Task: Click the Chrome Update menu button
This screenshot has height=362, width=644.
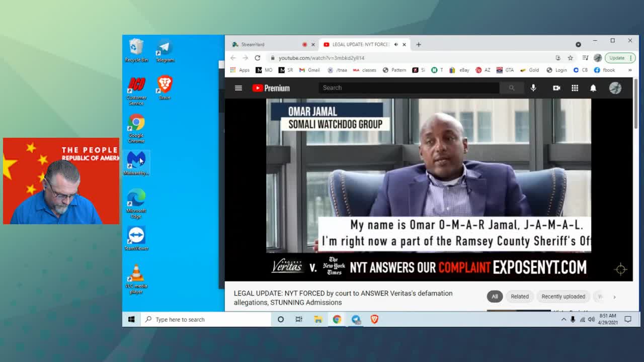Action: click(620, 58)
